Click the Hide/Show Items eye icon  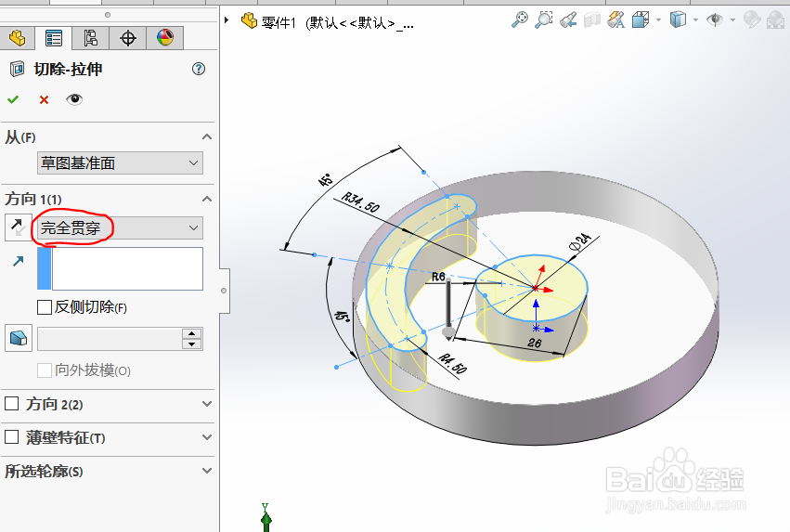click(x=715, y=19)
